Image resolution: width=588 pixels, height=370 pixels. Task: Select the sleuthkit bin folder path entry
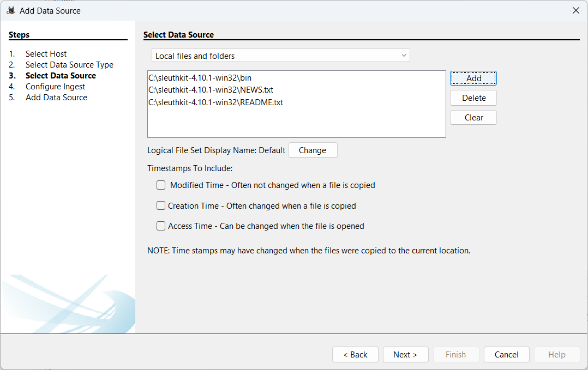click(x=200, y=78)
